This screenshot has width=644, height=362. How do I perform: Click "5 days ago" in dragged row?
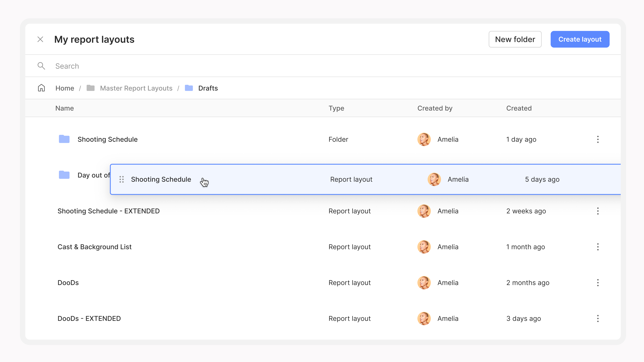pos(542,179)
